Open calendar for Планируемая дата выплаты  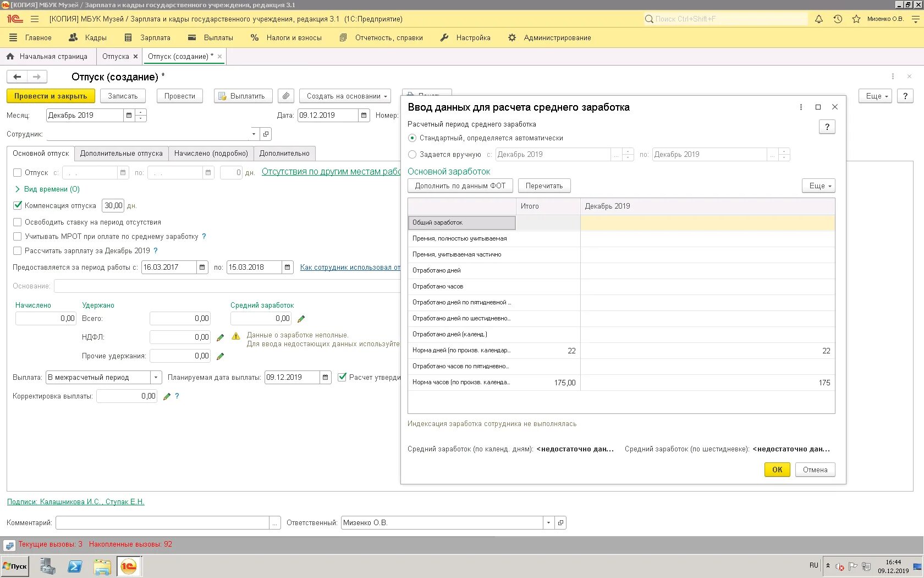coord(326,377)
